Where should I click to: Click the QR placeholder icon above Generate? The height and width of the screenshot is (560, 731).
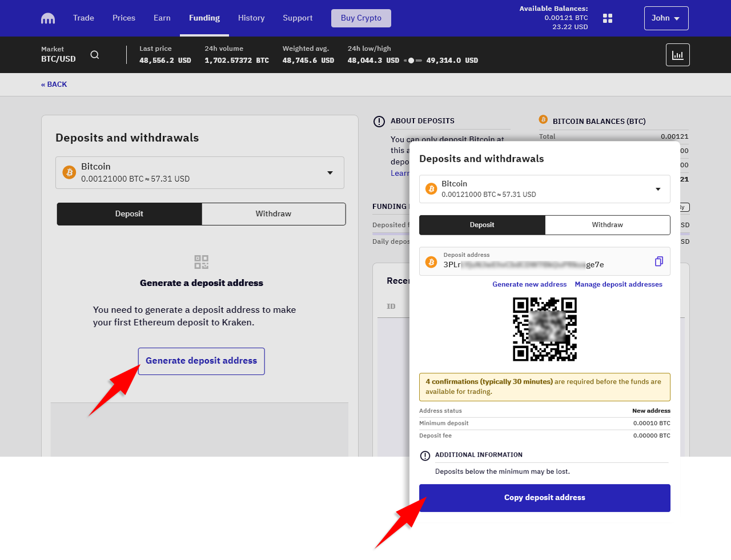pos(202,262)
